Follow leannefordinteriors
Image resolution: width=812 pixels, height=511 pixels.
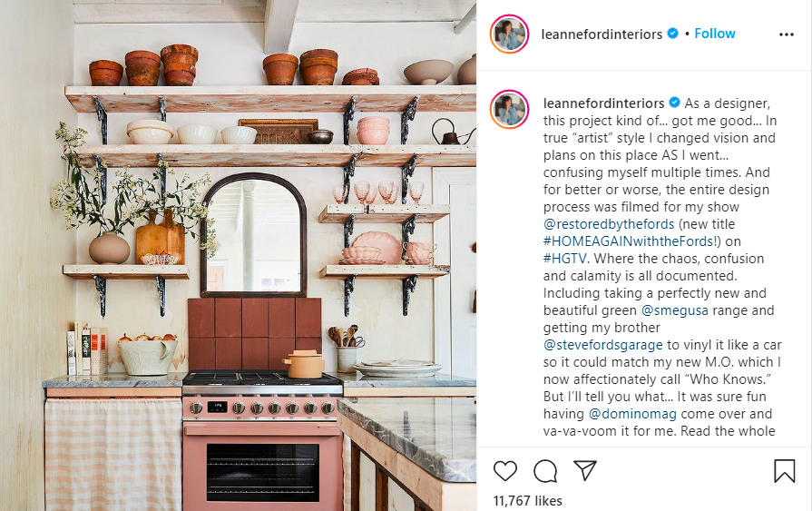[x=715, y=34]
